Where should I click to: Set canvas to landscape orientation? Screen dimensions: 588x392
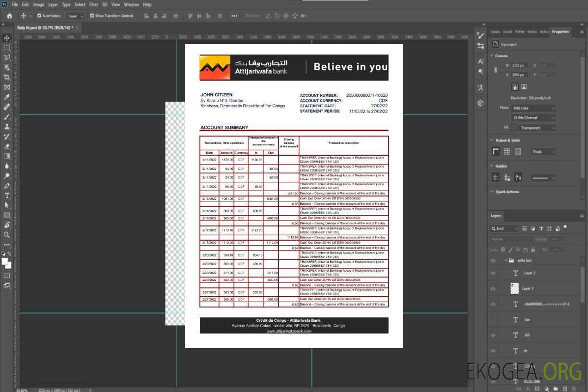click(524, 87)
